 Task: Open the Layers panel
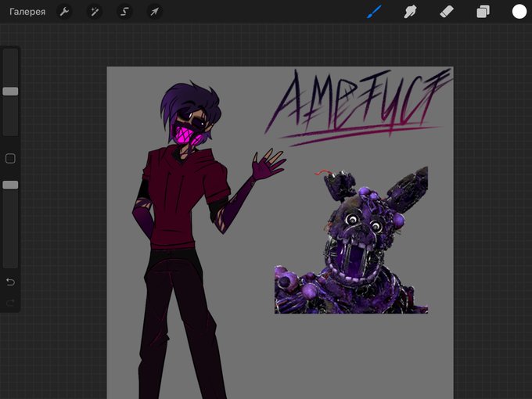[x=483, y=12]
